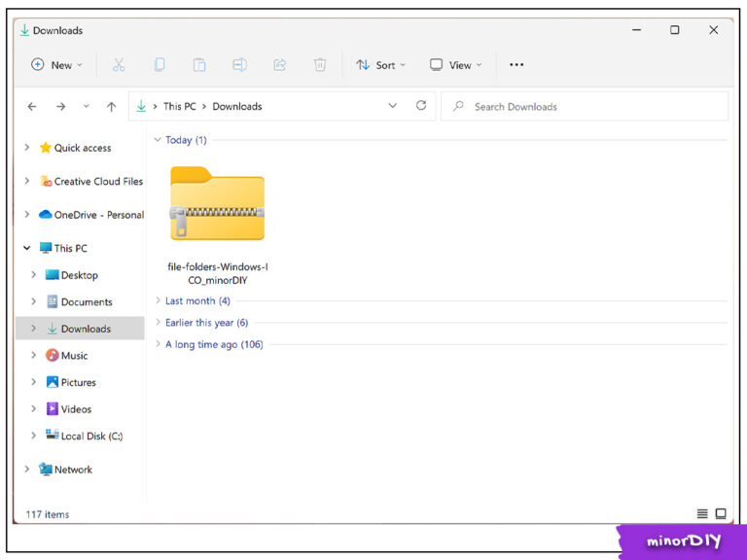The height and width of the screenshot is (560, 747).
Task: Click the search magnifier icon
Action: tap(458, 106)
